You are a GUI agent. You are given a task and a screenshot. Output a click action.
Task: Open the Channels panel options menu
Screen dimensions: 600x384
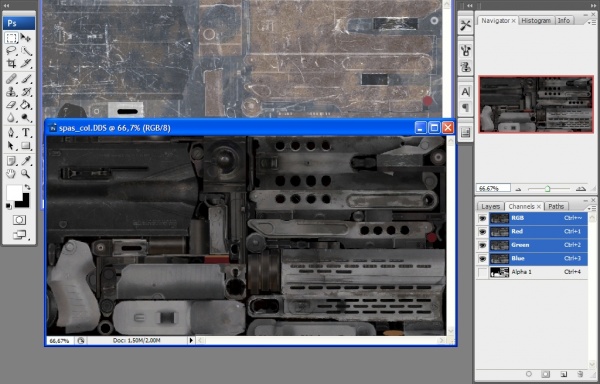591,208
